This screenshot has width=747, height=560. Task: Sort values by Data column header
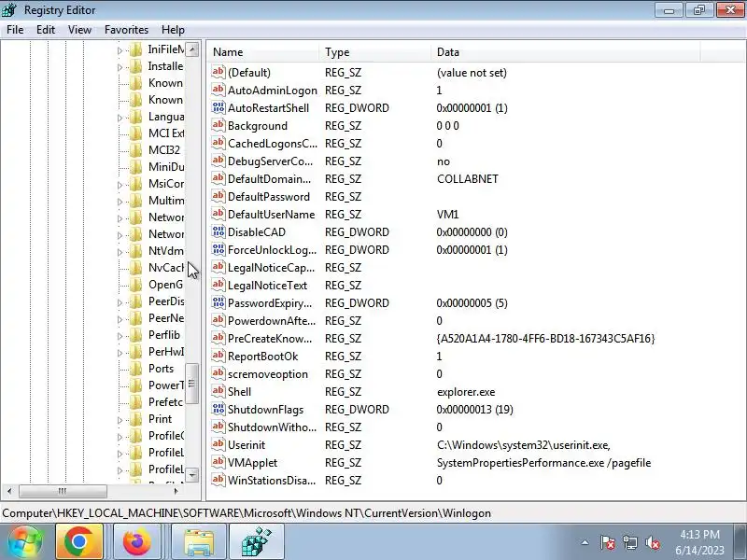point(566,52)
